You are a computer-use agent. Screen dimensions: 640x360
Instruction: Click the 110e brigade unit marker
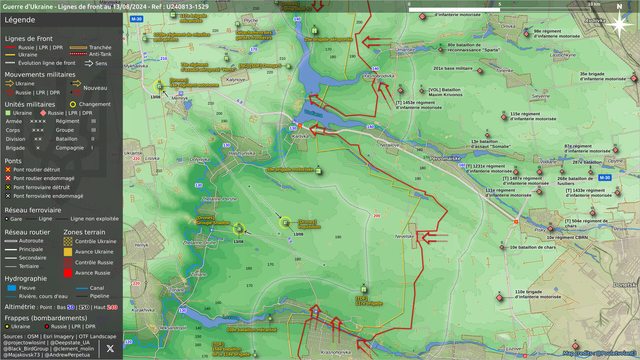coord(499,298)
